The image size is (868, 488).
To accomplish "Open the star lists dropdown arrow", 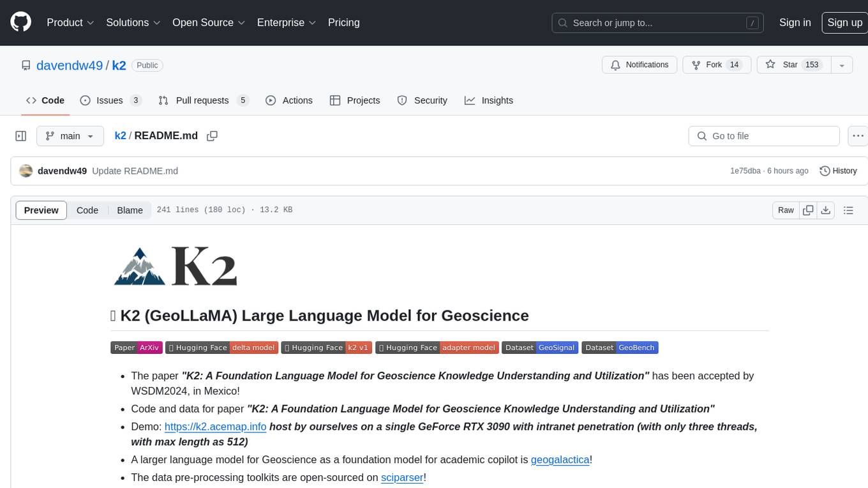I will tap(842, 65).
